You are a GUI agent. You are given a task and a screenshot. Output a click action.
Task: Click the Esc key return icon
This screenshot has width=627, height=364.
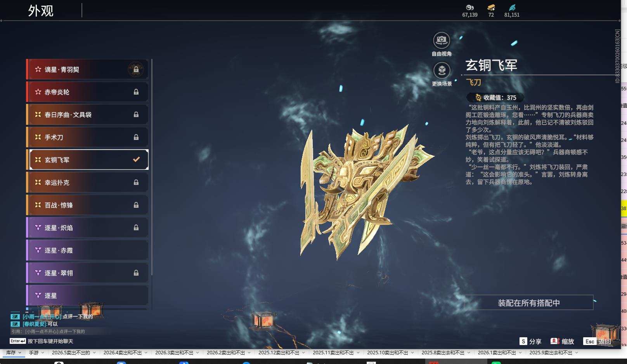(590, 341)
